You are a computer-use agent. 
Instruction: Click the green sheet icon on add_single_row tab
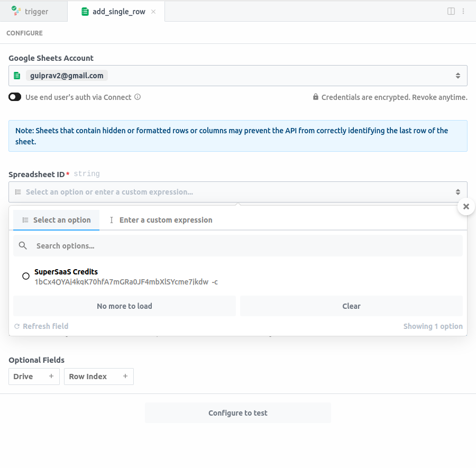tap(85, 11)
